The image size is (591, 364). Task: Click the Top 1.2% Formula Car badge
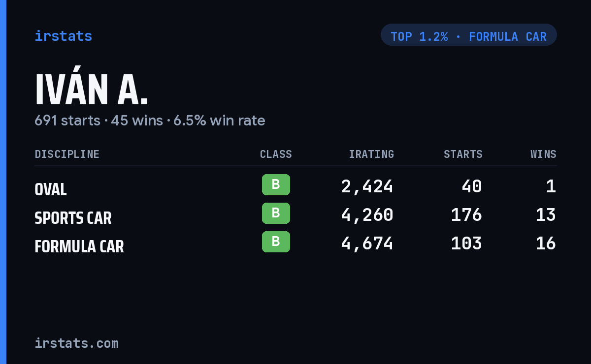coord(468,35)
